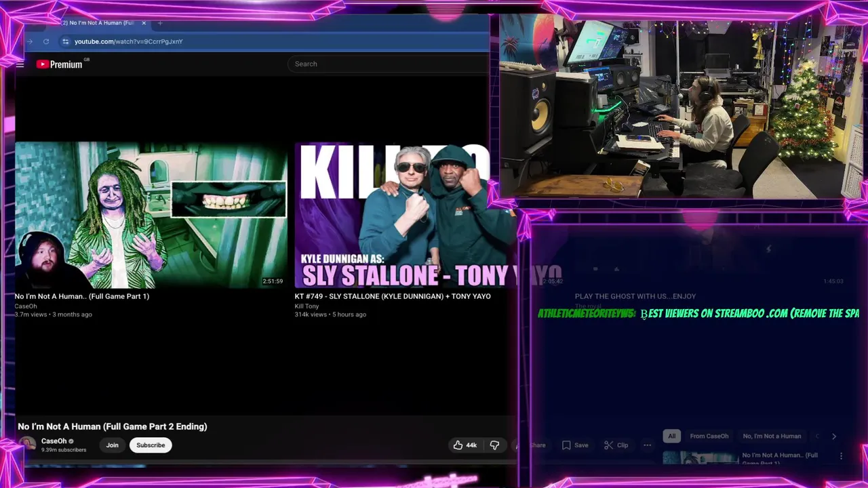Open a new browser tab with plus
868x488 pixels.
(160, 23)
